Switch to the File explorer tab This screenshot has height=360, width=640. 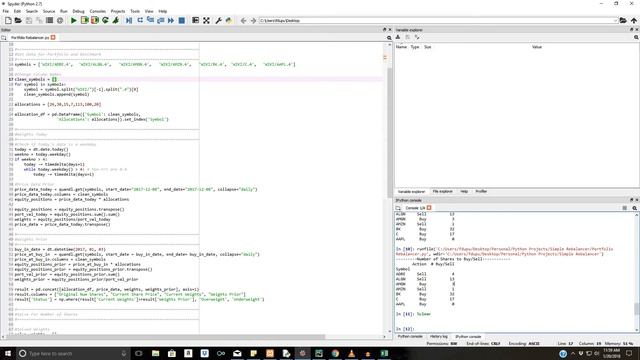coord(442,191)
